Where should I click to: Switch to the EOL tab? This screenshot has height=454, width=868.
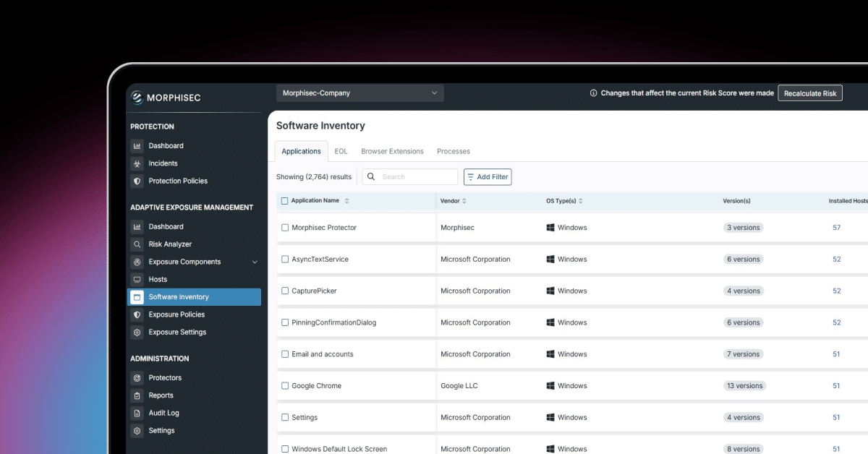tap(341, 151)
